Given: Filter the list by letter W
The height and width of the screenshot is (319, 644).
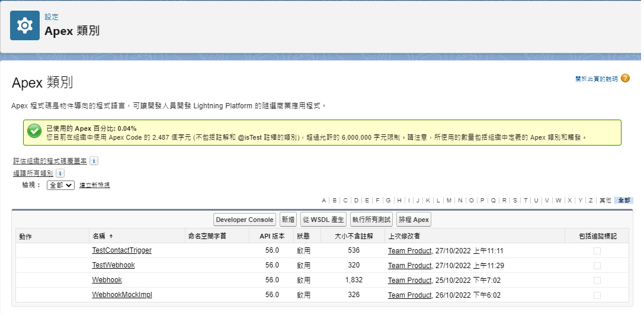Looking at the screenshot, I should pyautogui.click(x=558, y=201).
